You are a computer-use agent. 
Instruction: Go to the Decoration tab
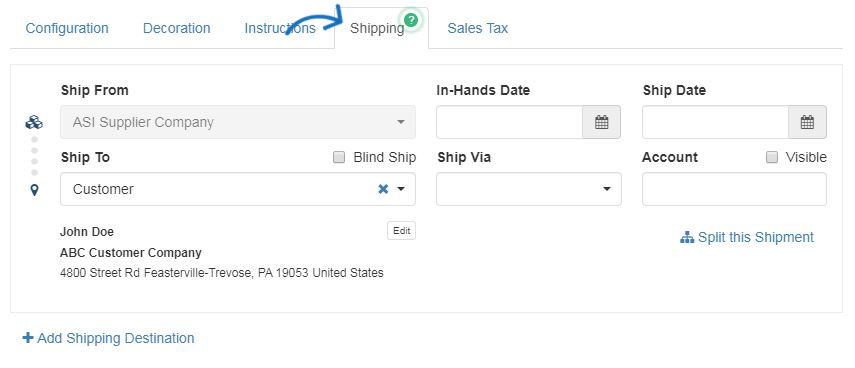pyautogui.click(x=177, y=28)
